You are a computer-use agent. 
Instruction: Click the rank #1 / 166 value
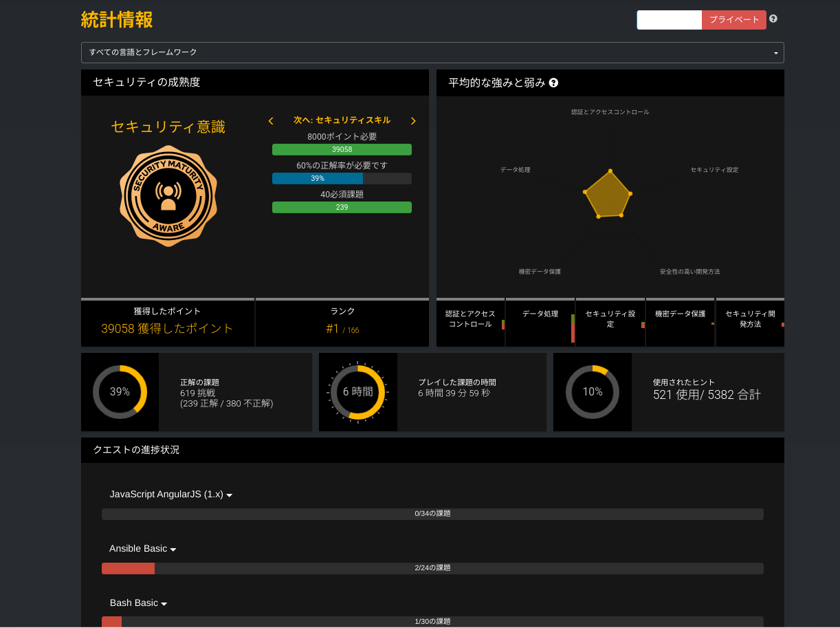tap(342, 329)
